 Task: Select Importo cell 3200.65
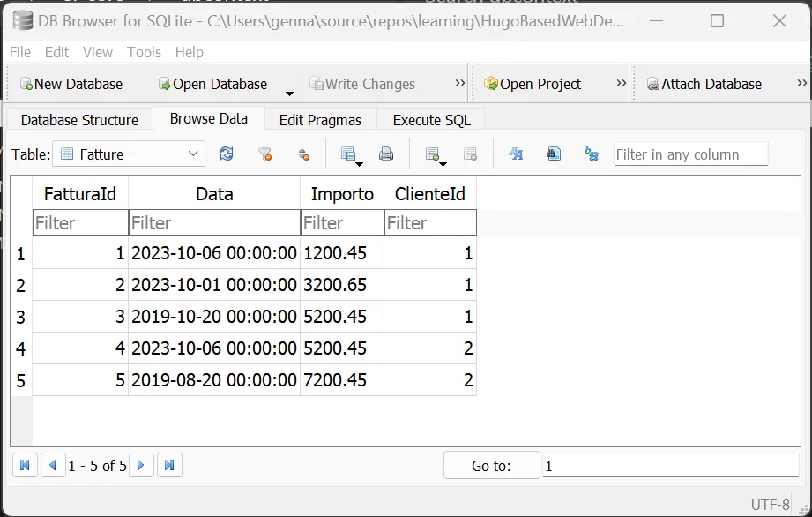pos(342,284)
